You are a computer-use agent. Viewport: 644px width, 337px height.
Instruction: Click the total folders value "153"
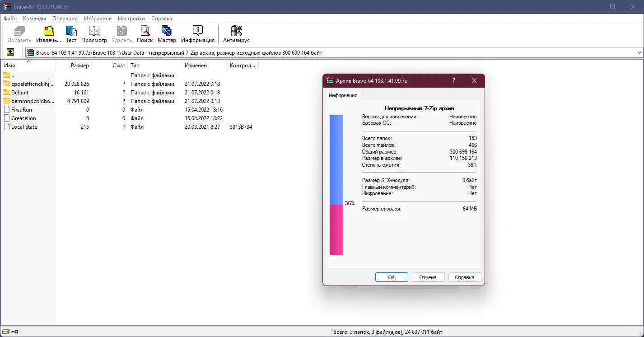point(473,138)
